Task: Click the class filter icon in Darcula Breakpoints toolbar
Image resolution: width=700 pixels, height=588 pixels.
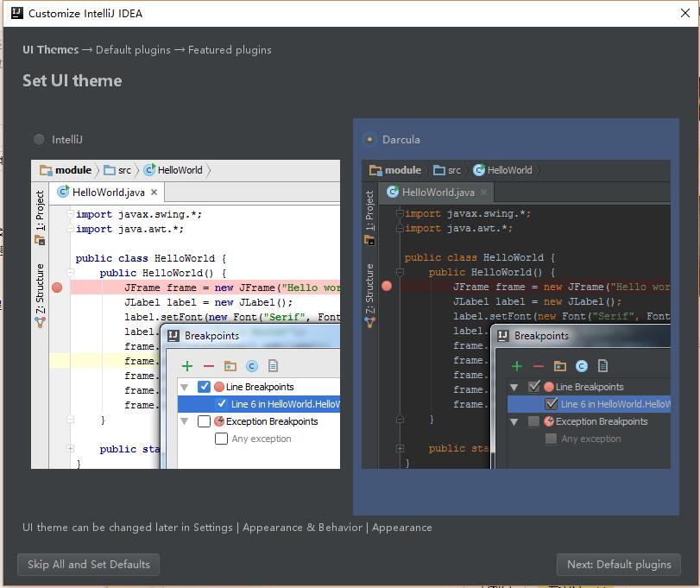Action: tap(581, 366)
